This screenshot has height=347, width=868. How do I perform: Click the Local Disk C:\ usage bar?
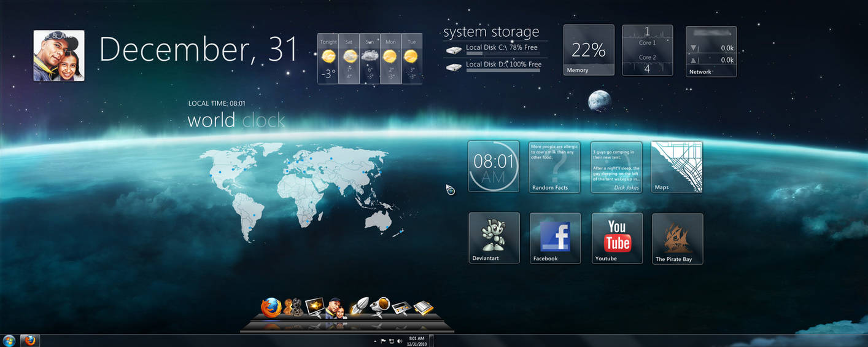(x=503, y=54)
